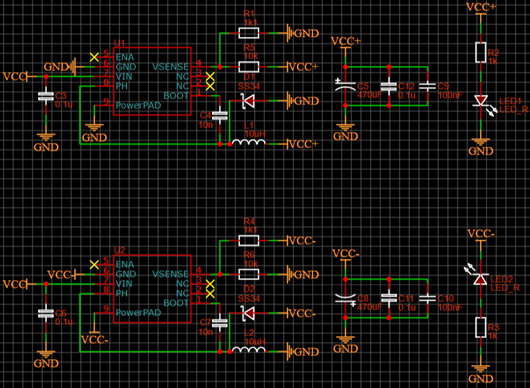Image resolution: width=530 pixels, height=388 pixels.
Task: Select inductor L1 10uH coil
Action: click(249, 143)
